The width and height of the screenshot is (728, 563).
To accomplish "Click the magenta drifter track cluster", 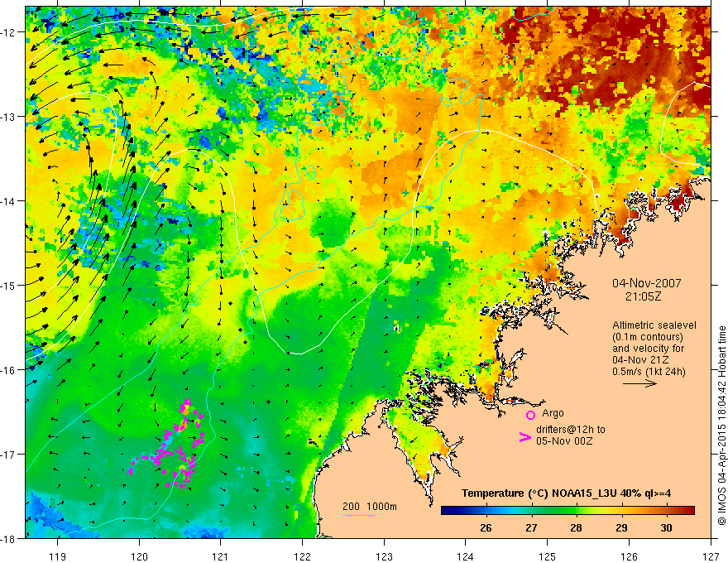I will click(x=167, y=445).
